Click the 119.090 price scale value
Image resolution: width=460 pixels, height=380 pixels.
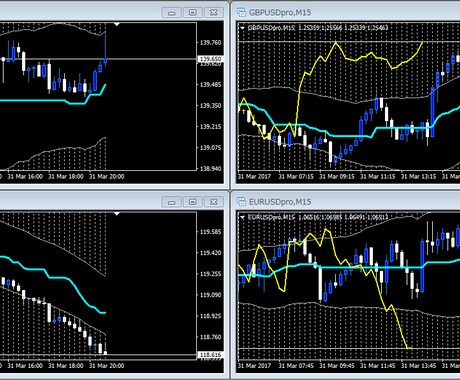coord(210,295)
